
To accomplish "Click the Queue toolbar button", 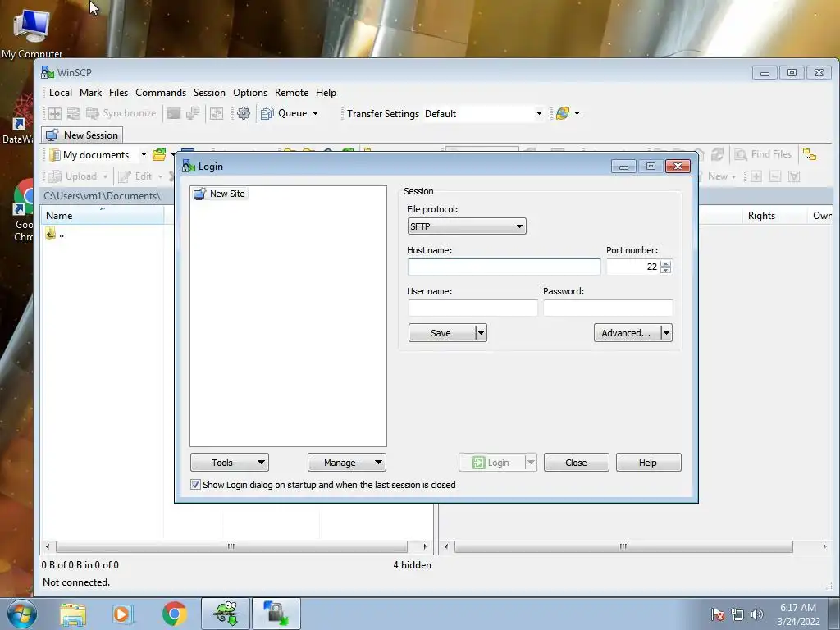I will point(284,113).
